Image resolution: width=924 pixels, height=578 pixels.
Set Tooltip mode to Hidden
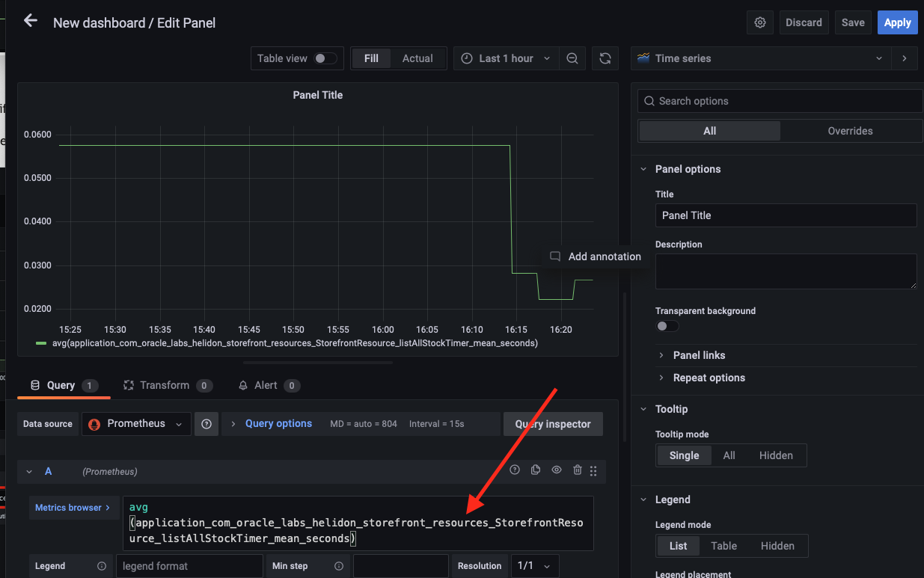coord(776,455)
